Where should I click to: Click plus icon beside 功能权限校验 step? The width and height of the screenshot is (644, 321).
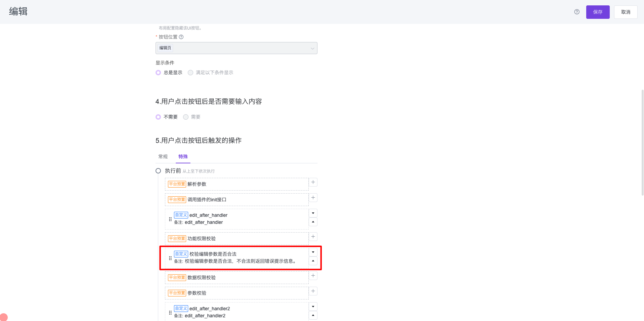tap(313, 237)
